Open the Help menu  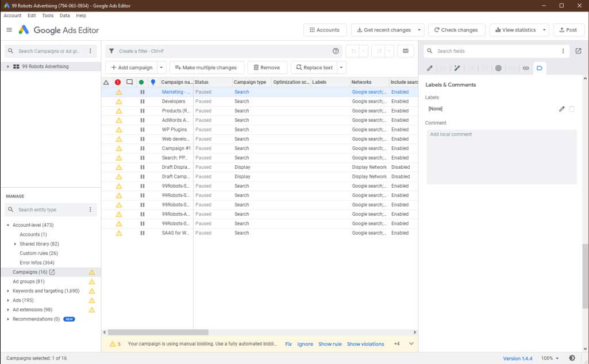[81, 16]
